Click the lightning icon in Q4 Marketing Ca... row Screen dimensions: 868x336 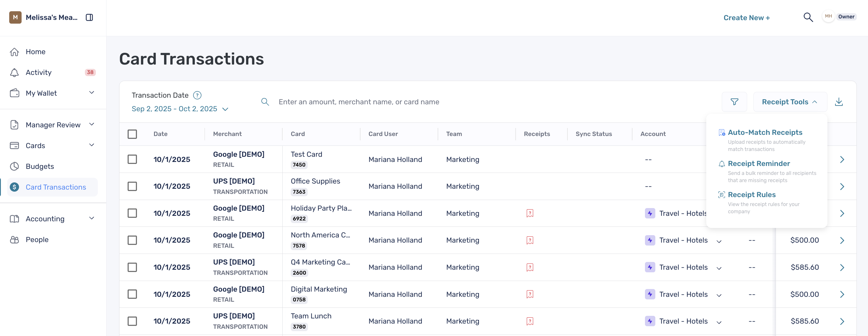click(650, 267)
